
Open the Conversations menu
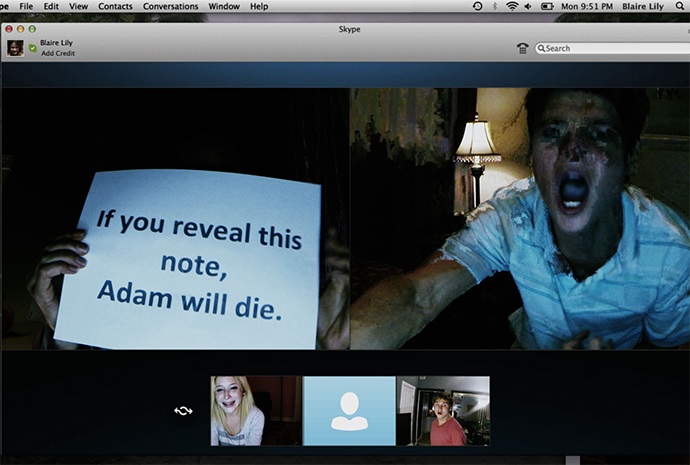[x=171, y=6]
